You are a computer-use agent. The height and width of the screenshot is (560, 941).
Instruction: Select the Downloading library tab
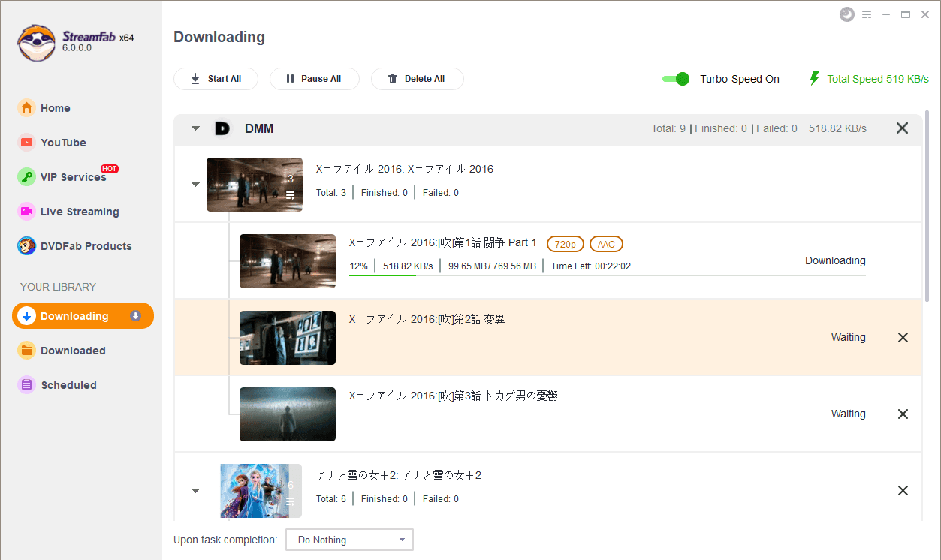pos(83,316)
